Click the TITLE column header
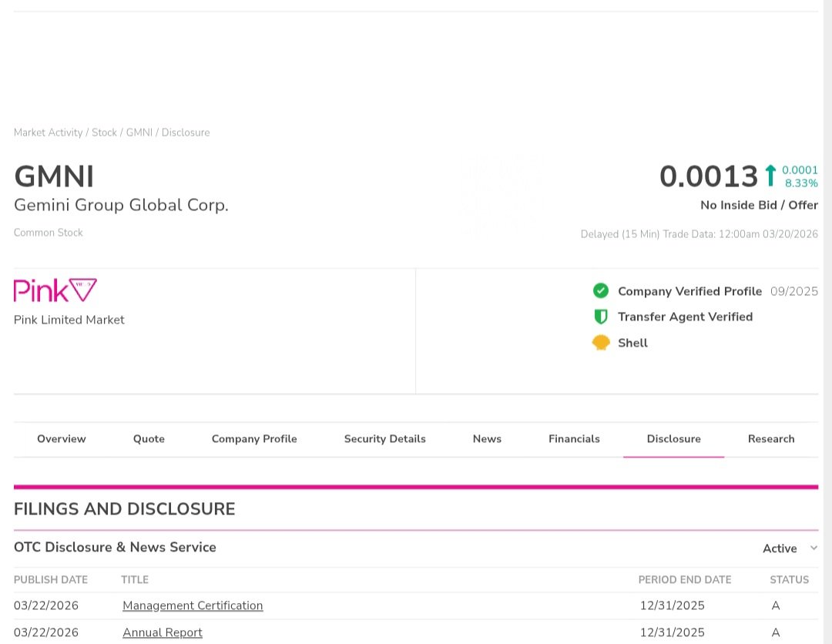 [x=135, y=580]
